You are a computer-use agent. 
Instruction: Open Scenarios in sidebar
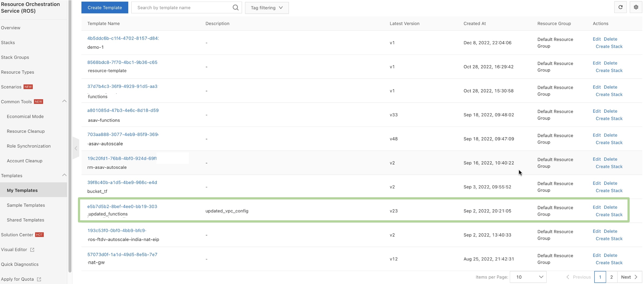[x=11, y=87]
